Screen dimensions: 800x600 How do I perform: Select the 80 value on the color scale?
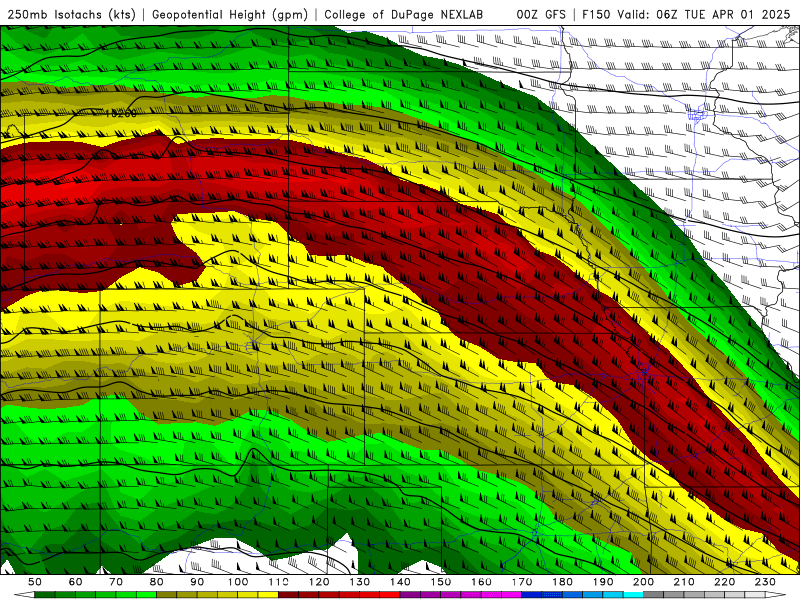point(157,582)
